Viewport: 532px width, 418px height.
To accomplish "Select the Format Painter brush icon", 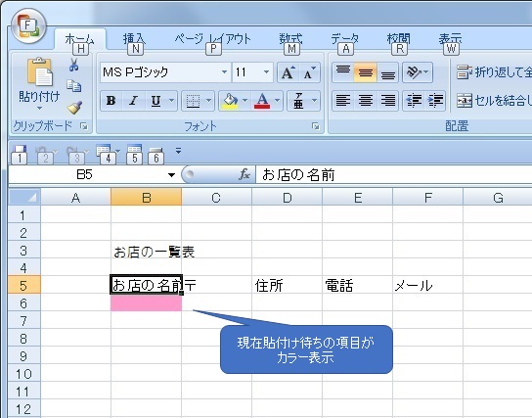I will pyautogui.click(x=74, y=107).
